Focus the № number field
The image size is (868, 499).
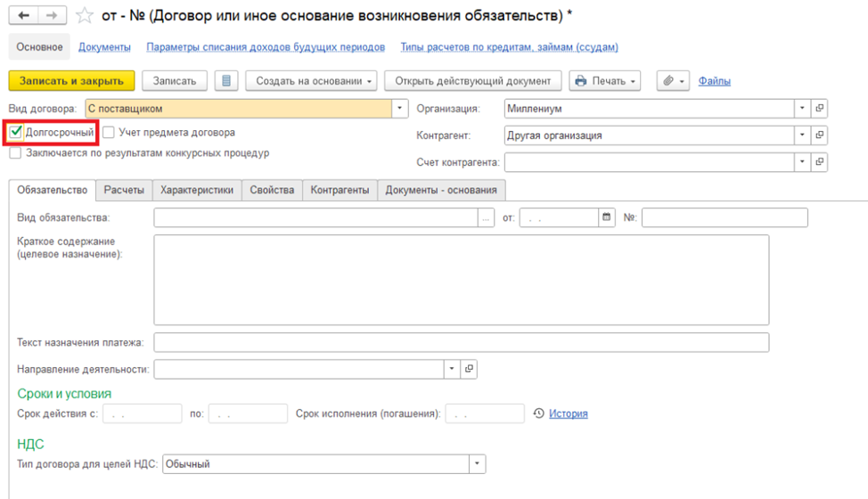[725, 217]
